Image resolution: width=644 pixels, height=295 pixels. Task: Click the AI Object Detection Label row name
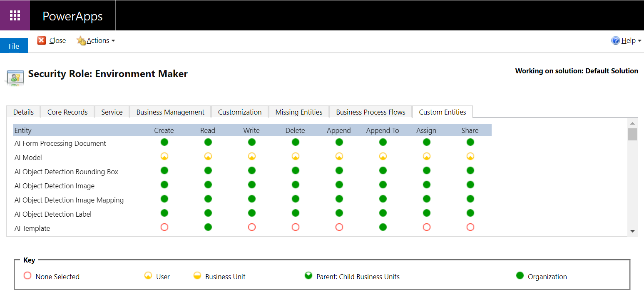click(x=53, y=214)
